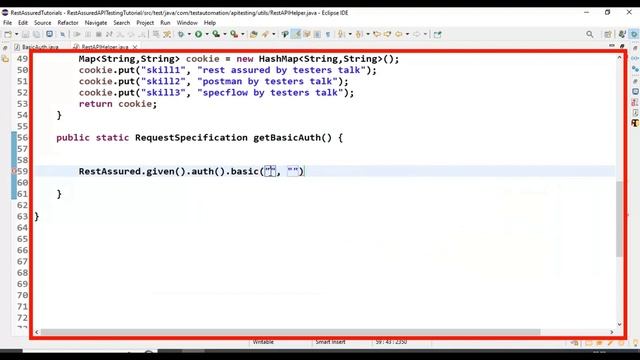Click the Save All toolbar icon
The height and width of the screenshot is (360, 640).
36,34
